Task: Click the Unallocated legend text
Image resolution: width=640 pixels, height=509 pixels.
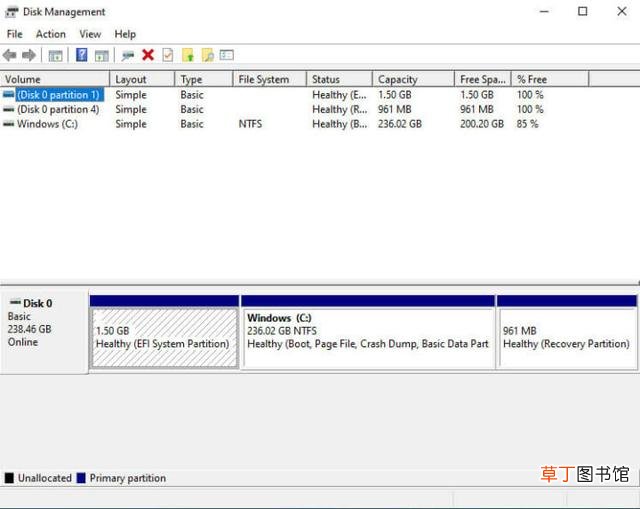Action: pyautogui.click(x=44, y=478)
